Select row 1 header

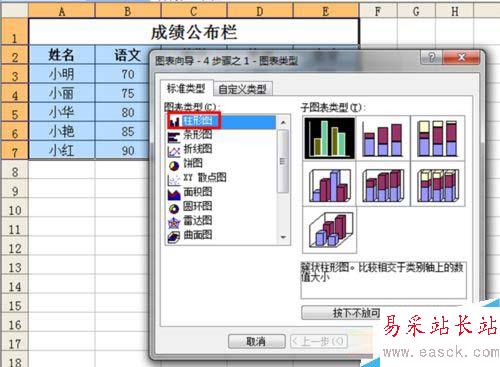click(x=14, y=32)
